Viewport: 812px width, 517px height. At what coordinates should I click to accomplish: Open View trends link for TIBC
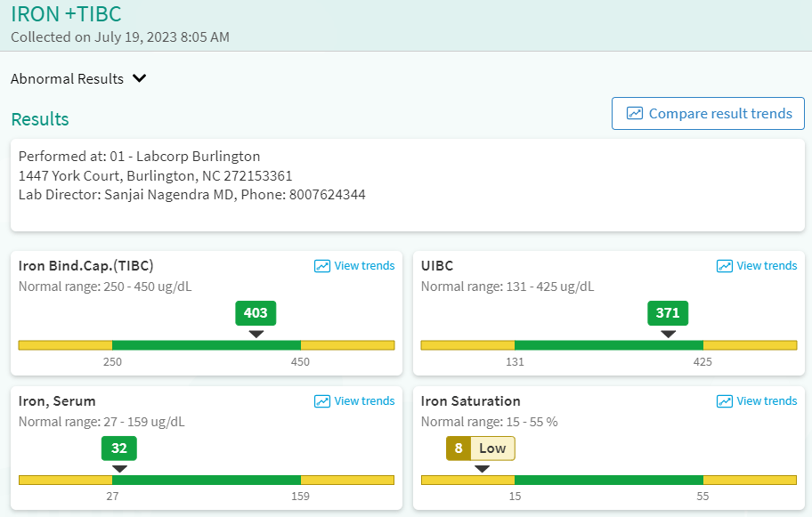pyautogui.click(x=364, y=266)
